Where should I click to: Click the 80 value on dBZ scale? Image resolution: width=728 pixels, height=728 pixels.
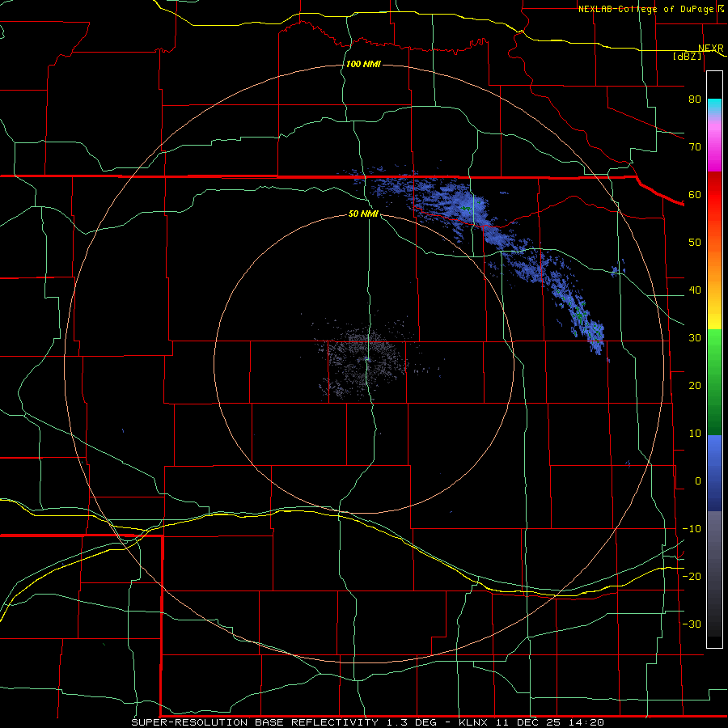pos(695,99)
